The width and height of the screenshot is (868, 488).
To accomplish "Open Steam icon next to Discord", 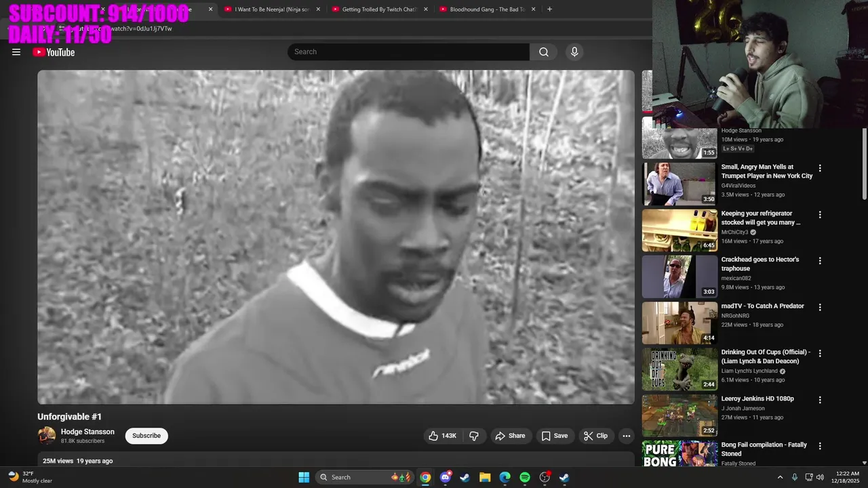I will click(465, 477).
